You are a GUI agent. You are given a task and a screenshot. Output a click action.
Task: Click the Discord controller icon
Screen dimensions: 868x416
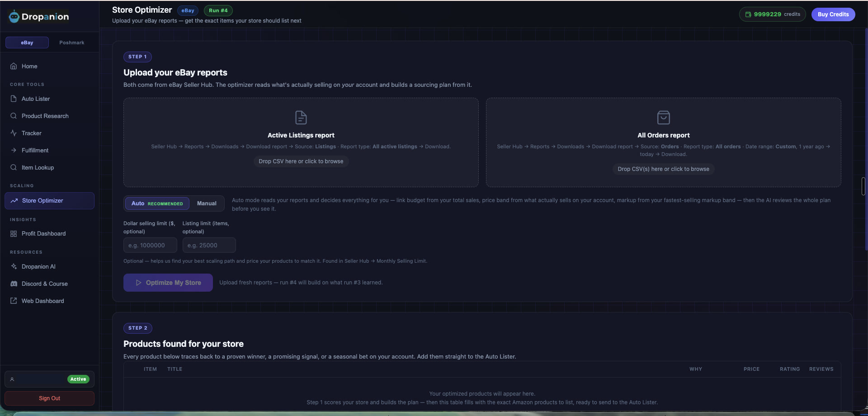(x=14, y=284)
